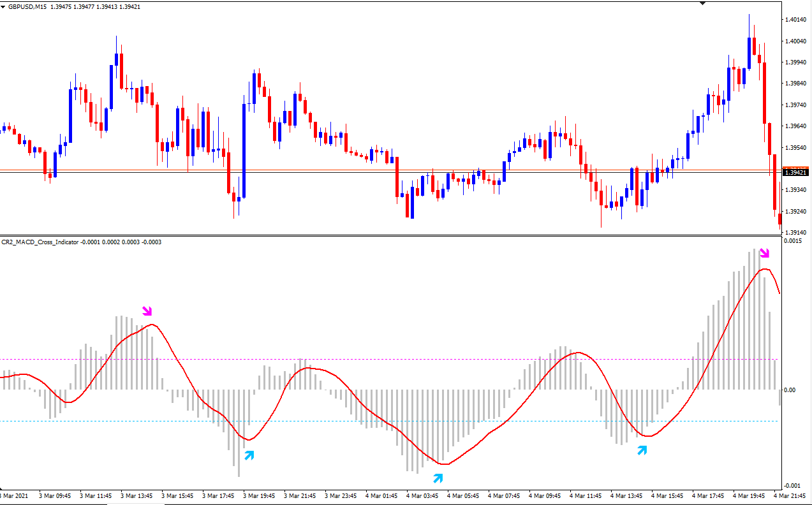Click the 4 Mar 11:45 time label
This screenshot has height=505, width=812.
[586, 495]
